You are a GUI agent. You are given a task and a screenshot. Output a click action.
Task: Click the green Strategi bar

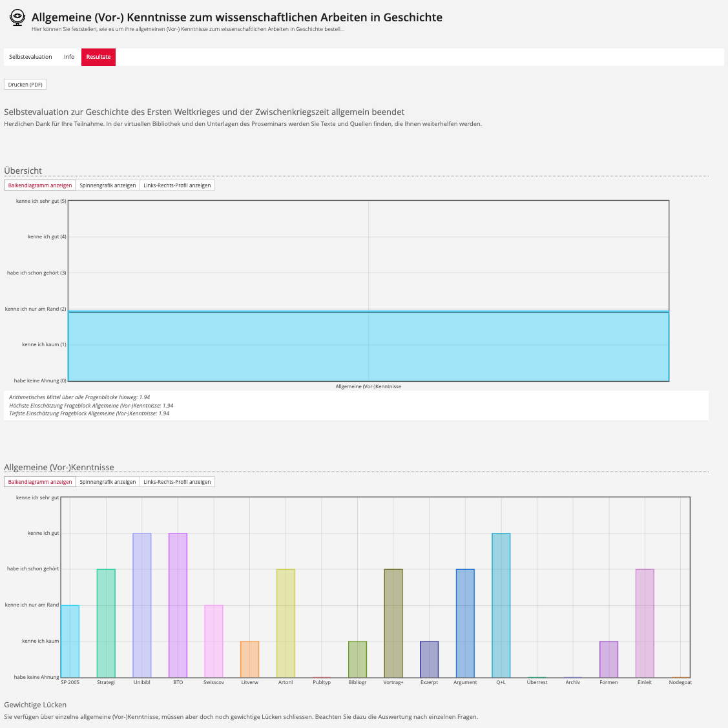(x=106, y=623)
